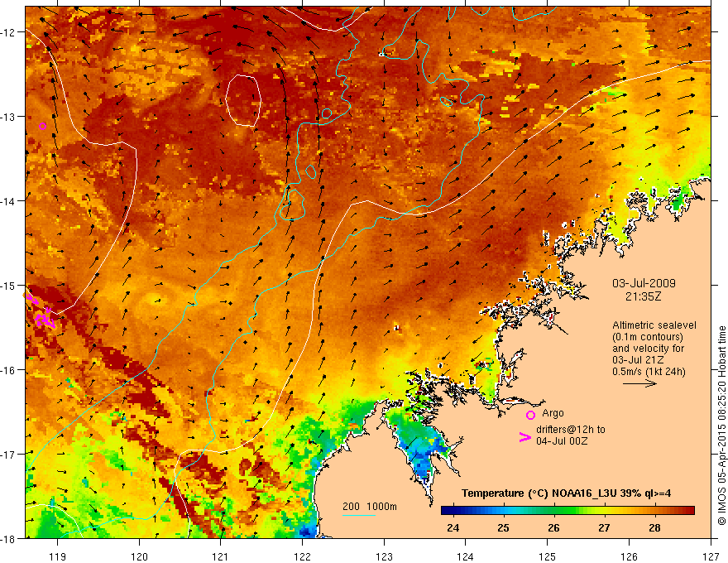Image resolution: width=728 pixels, height=563 pixels.
Task: Click the '-12' latitude axis label
Action: coord(8,32)
